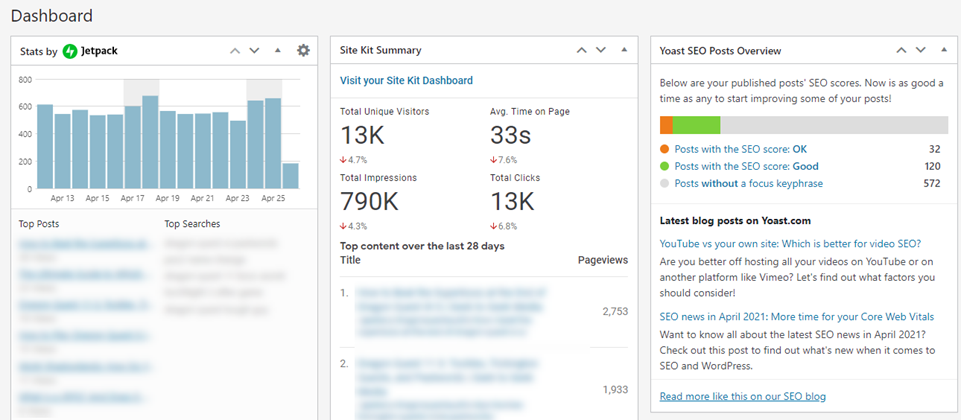Image resolution: width=961 pixels, height=420 pixels.
Task: Show Posts without a focus keyphrase
Action: (x=749, y=183)
